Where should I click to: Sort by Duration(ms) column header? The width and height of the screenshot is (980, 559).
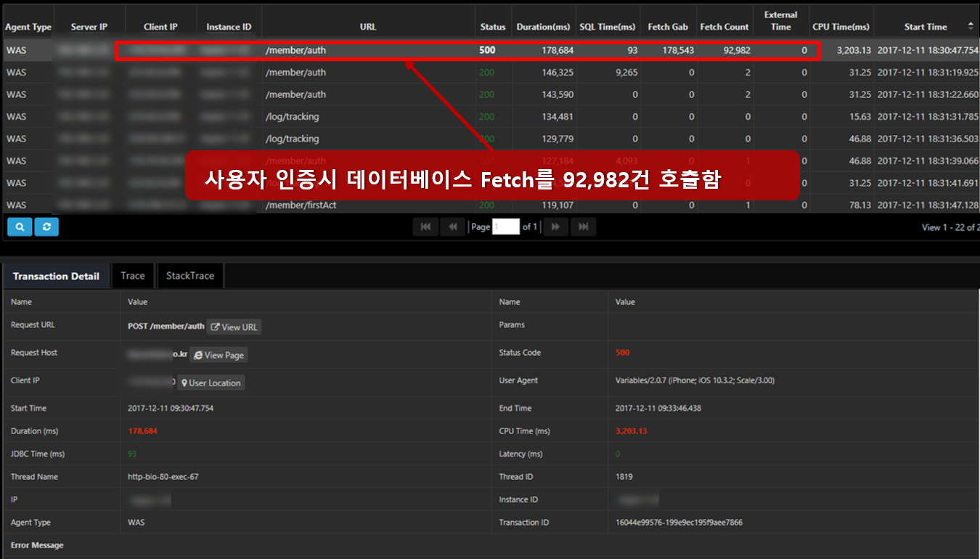[x=543, y=27]
